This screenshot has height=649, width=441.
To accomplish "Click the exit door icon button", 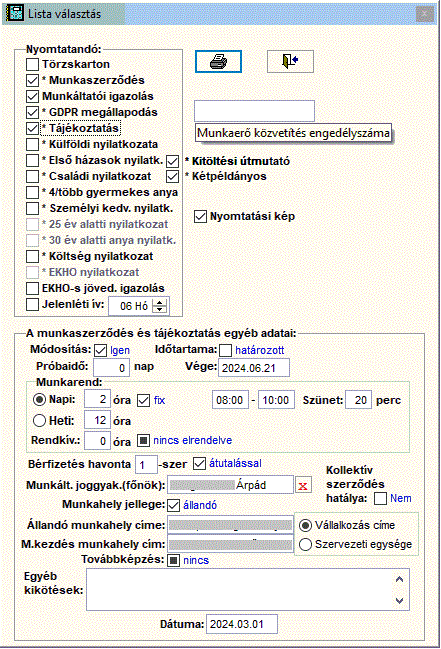I will click(x=290, y=62).
